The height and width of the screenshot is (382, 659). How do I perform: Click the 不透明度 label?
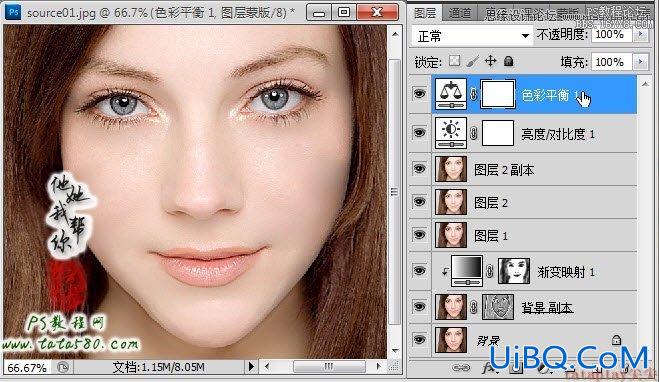pos(562,34)
